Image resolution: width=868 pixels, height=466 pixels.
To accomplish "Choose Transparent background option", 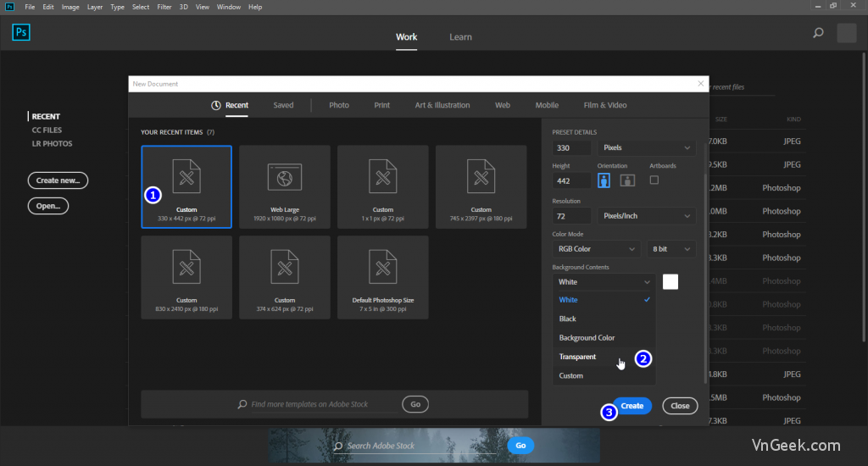I will coord(604,357).
